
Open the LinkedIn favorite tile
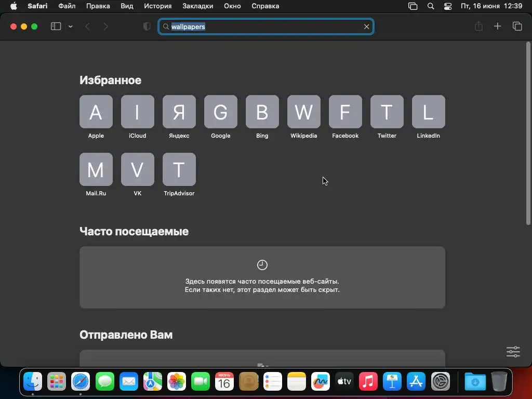pos(429,112)
